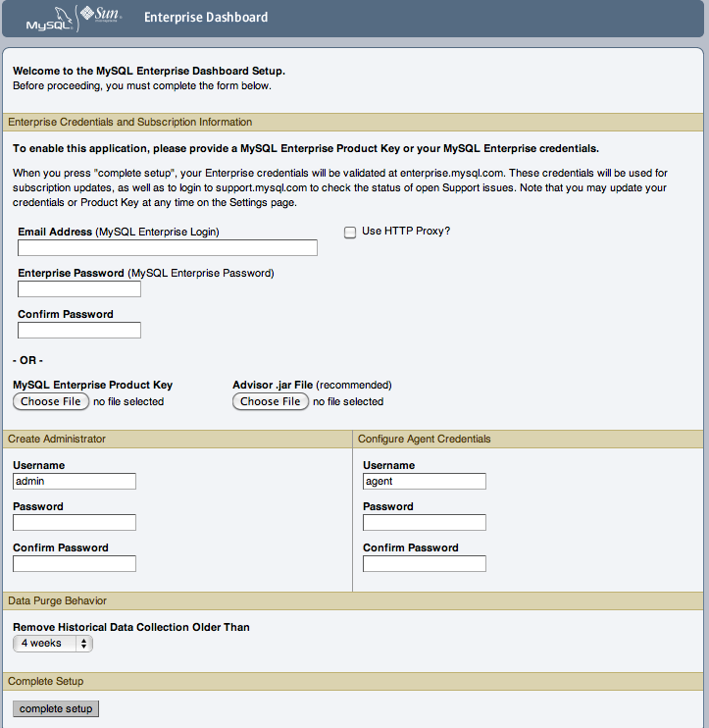The image size is (709, 728).
Task: Select the agent Username field
Action: tap(424, 482)
